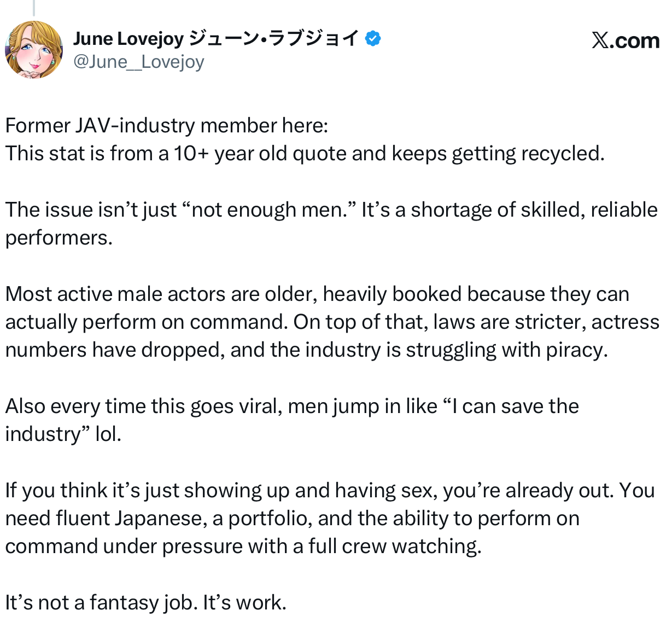Click the blue verified checkmark badge

(x=373, y=39)
